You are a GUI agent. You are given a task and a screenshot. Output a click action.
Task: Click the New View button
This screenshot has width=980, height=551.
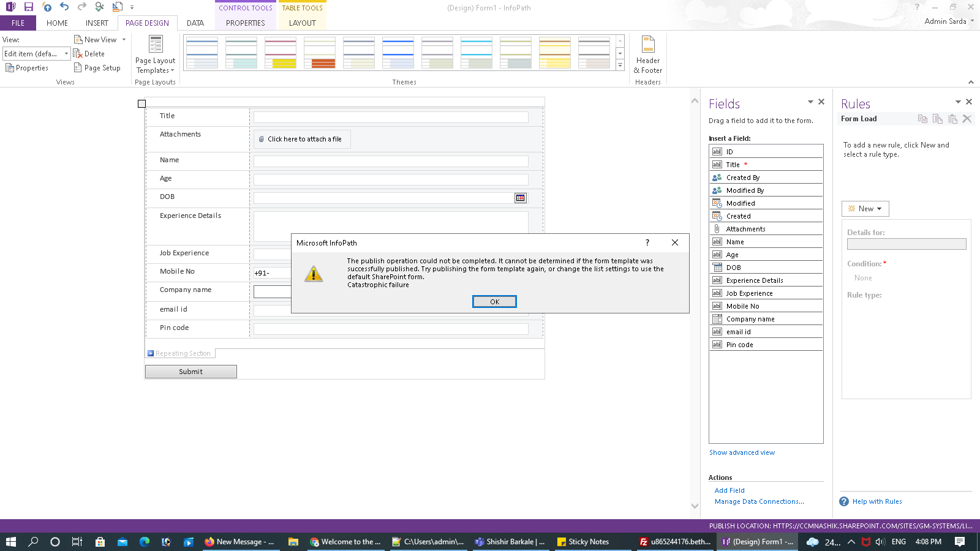click(96, 39)
